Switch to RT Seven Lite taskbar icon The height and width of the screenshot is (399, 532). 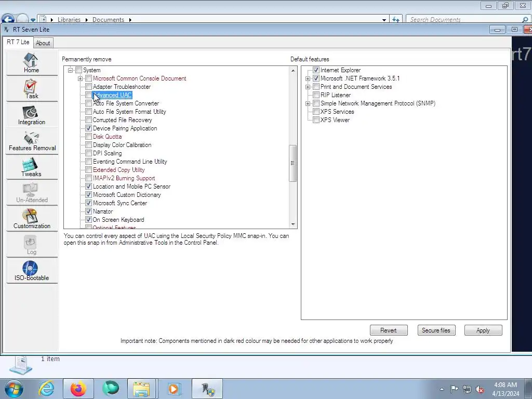(207, 389)
